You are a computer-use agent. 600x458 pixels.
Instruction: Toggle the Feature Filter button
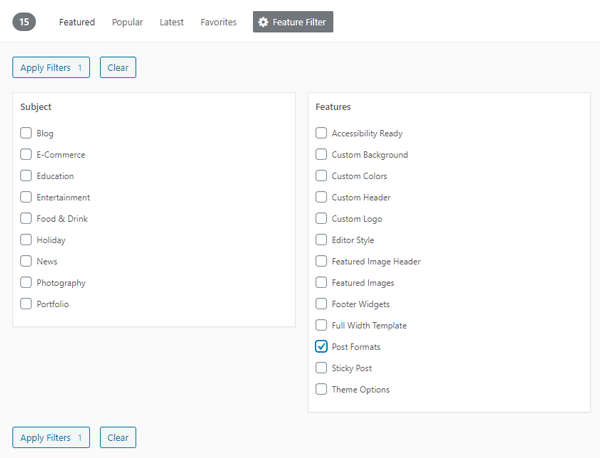[293, 22]
